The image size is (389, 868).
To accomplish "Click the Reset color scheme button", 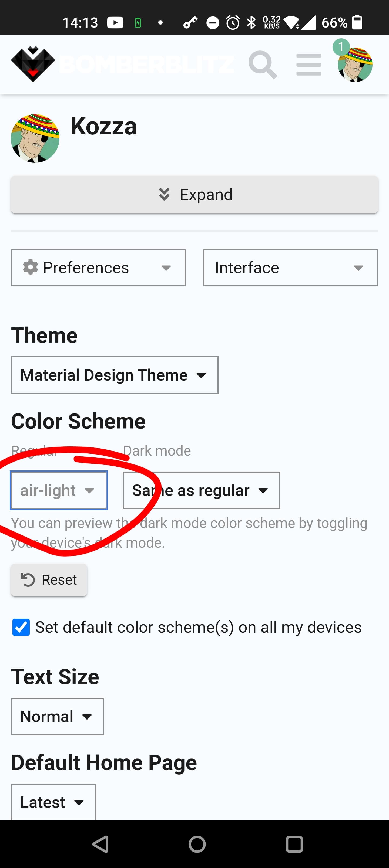I will click(x=49, y=580).
